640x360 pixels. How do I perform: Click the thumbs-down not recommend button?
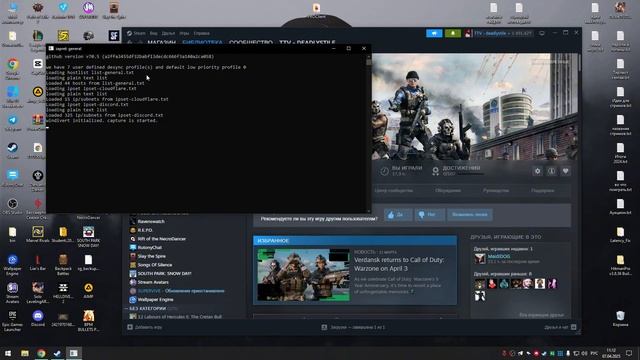tap(429, 215)
